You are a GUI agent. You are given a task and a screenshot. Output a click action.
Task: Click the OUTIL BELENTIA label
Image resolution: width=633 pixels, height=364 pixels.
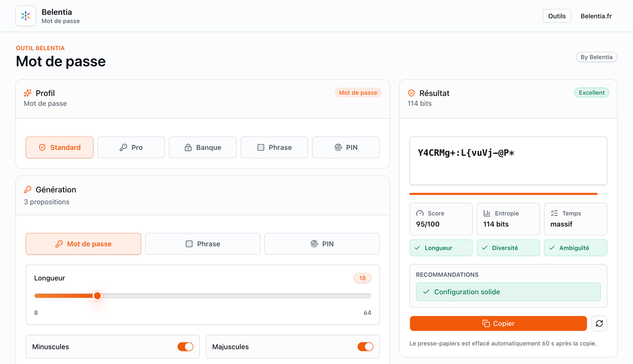(x=40, y=48)
